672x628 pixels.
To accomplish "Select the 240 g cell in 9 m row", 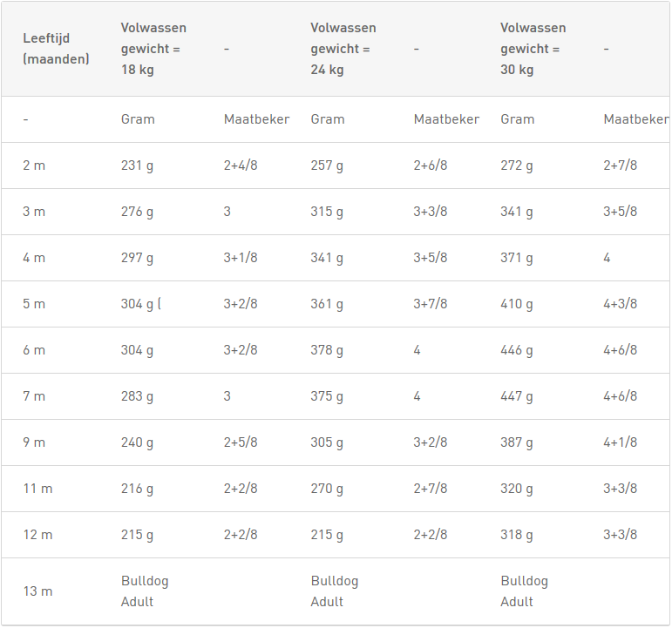I will 137,442.
